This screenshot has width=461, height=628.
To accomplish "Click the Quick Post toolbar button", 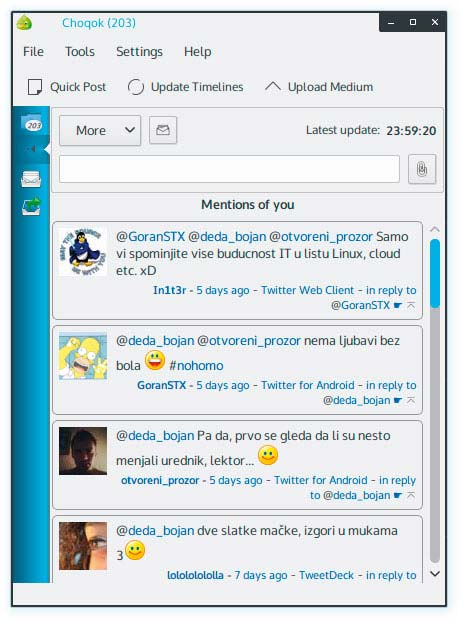I will pos(66,87).
